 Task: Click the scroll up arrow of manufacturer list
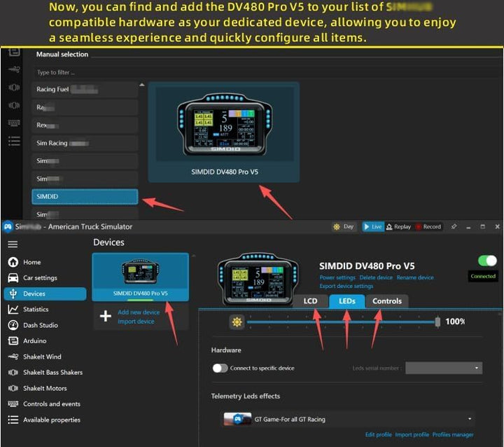pos(141,85)
